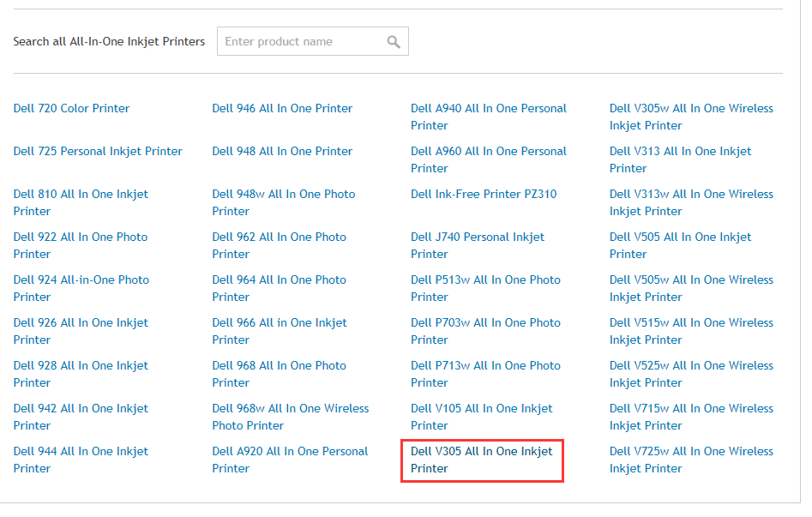Open Dell 926 All In One Inkjet Printer
Image resolution: width=812 pixels, height=517 pixels.
tap(81, 332)
